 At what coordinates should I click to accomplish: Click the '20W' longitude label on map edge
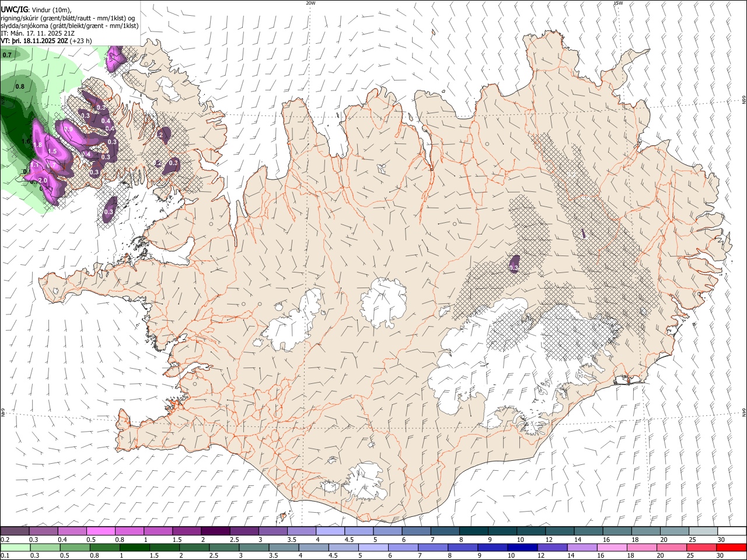pos(310,3)
